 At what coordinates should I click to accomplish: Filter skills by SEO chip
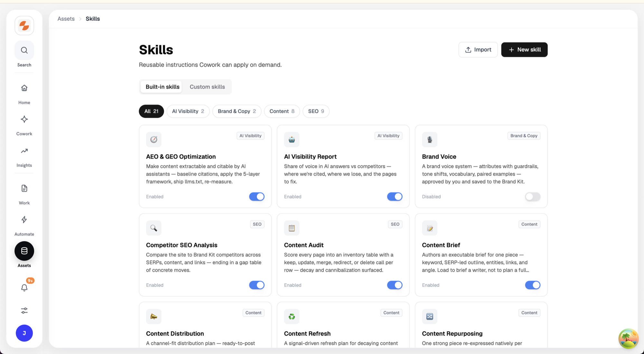(x=316, y=111)
